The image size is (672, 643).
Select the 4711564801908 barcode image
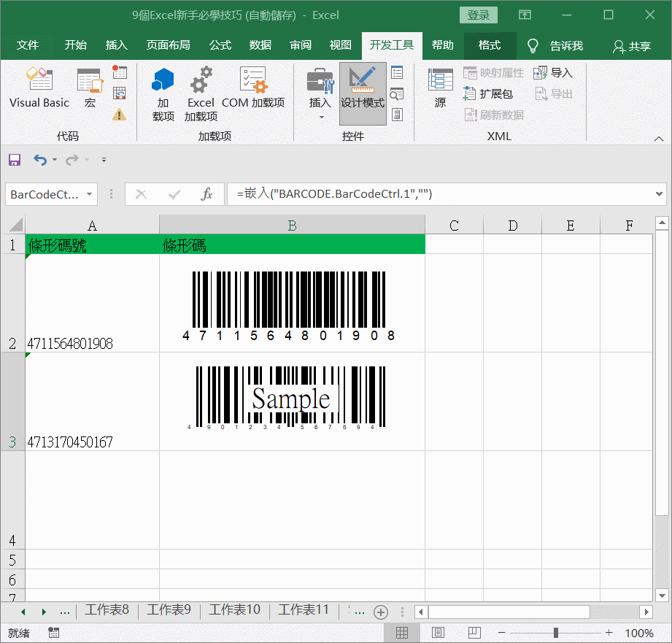tap(288, 306)
